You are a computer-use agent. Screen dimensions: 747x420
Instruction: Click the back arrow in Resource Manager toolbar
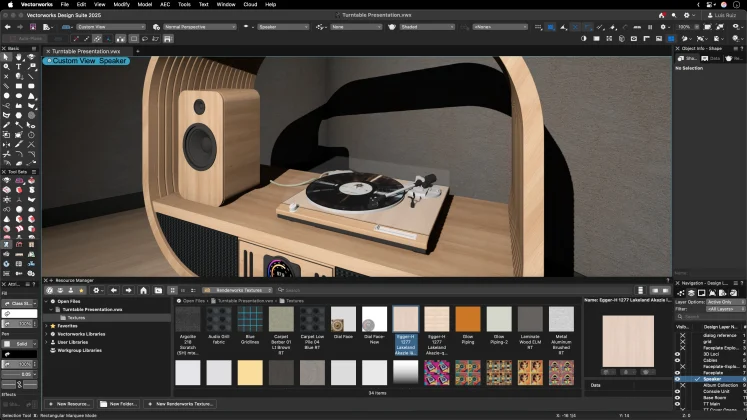pos(113,290)
